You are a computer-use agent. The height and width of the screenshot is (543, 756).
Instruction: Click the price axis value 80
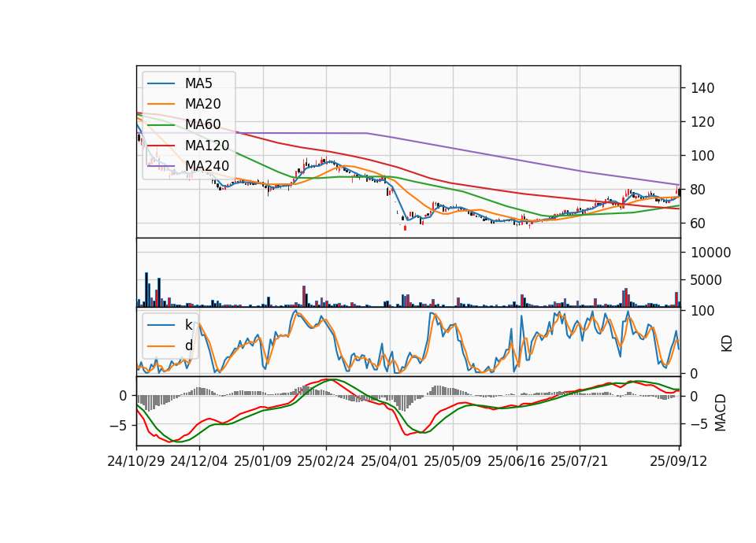[699, 190]
